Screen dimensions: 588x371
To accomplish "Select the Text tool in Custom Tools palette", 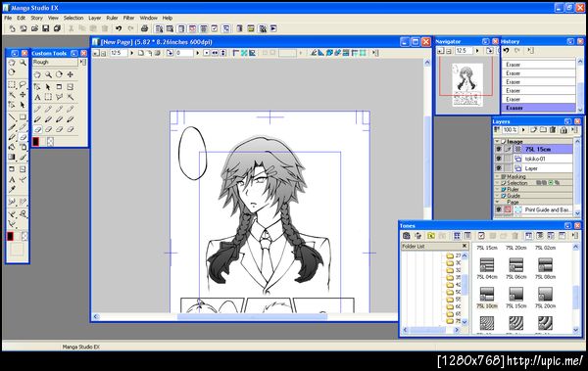I will [37, 98].
